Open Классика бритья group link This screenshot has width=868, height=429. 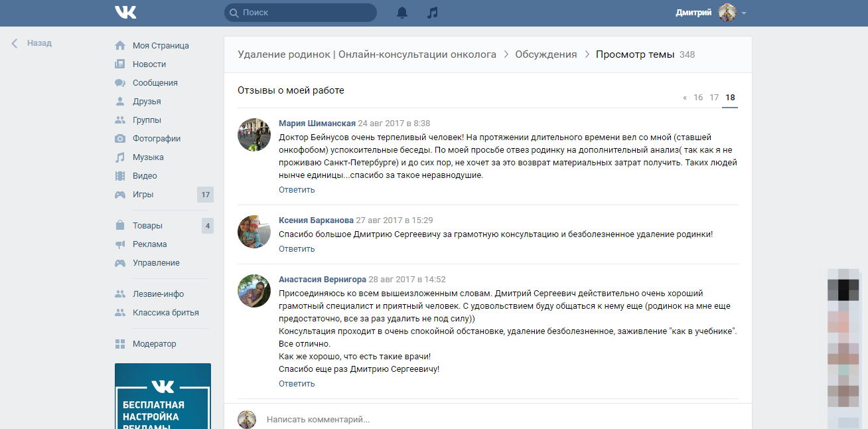(166, 313)
